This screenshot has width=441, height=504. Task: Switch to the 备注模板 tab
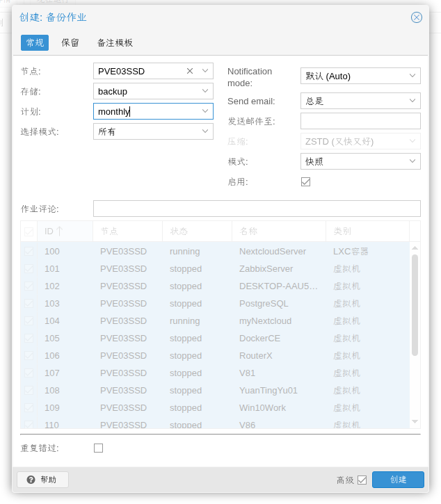115,42
